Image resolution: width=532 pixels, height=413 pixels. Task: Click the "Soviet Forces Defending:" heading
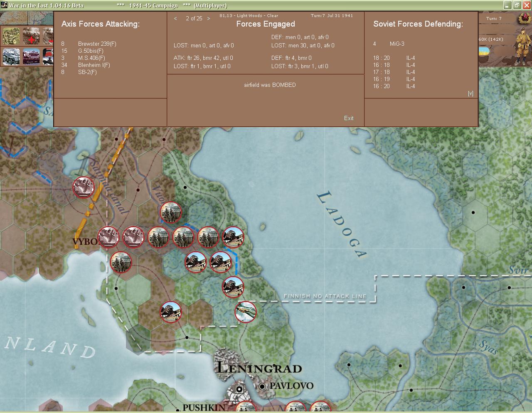pyautogui.click(x=418, y=24)
